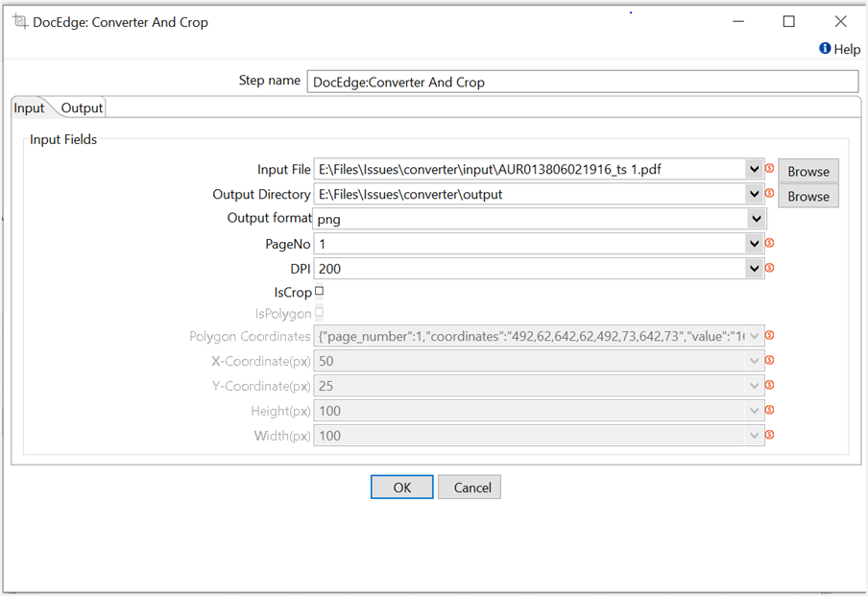Click the Help icon in top right
Screen dimensions: 868x596
[825, 49]
